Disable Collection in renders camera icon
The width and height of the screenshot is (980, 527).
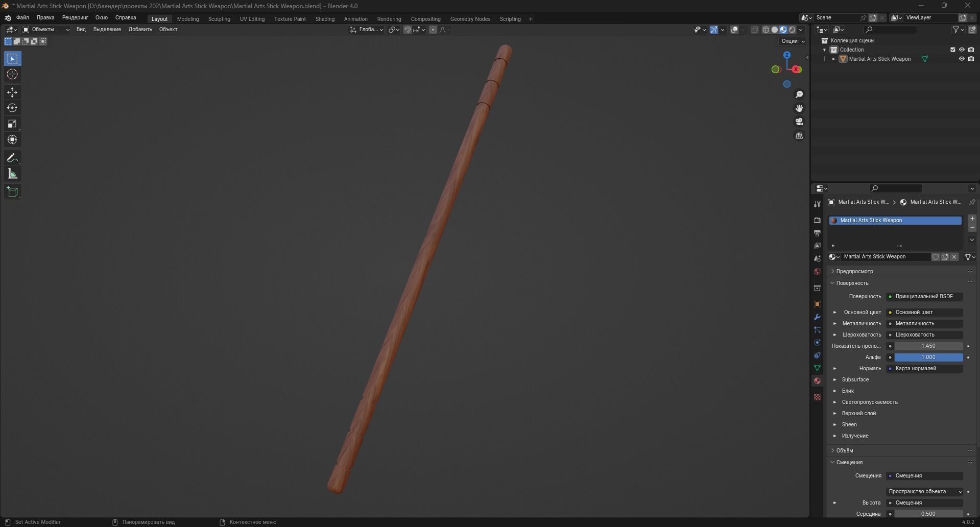coord(971,50)
